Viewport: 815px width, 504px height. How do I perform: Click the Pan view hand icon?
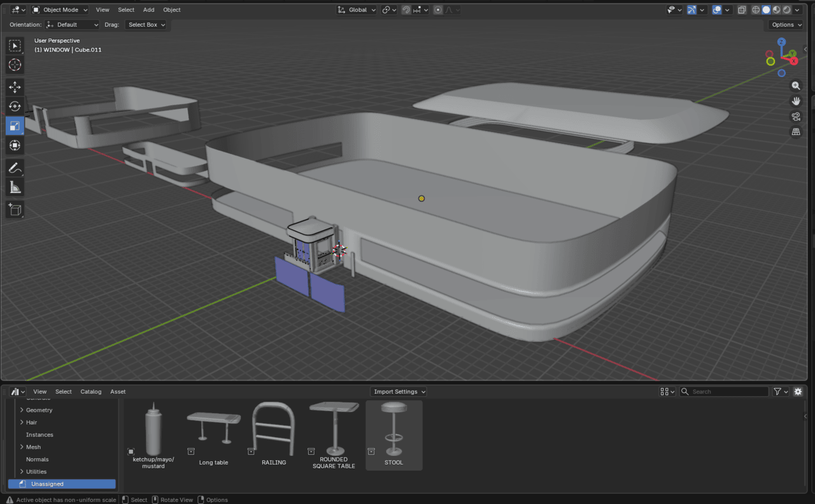[796, 101]
